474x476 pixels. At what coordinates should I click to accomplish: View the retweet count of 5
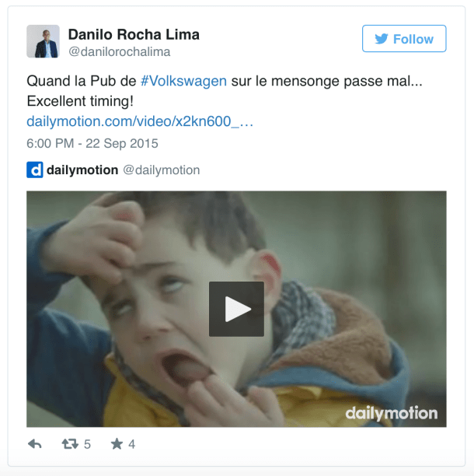[x=87, y=444]
